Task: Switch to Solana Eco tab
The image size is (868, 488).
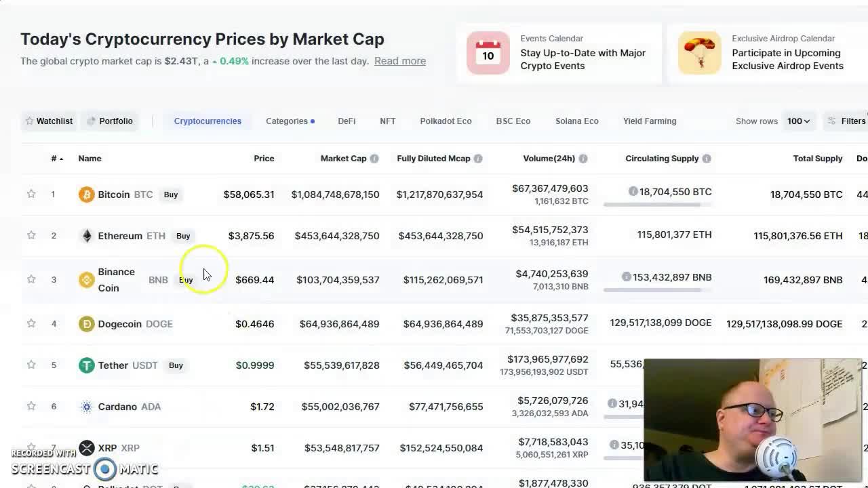Action: pyautogui.click(x=577, y=121)
